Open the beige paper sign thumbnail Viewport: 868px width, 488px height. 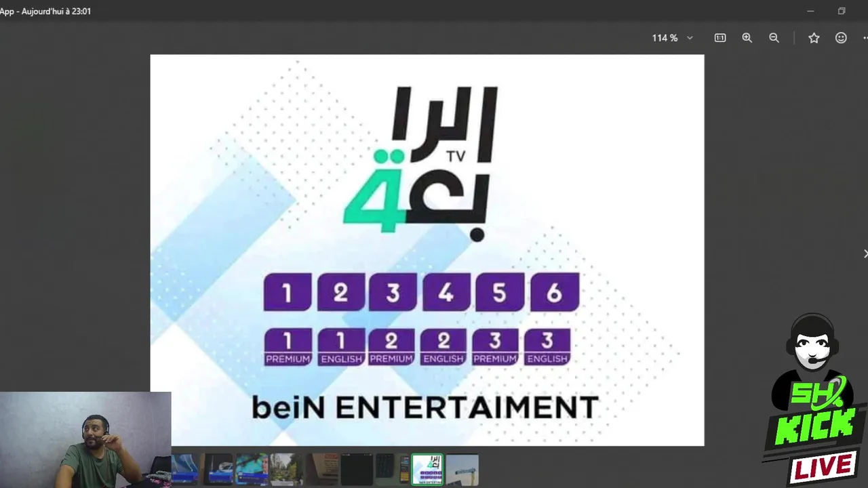(323, 470)
